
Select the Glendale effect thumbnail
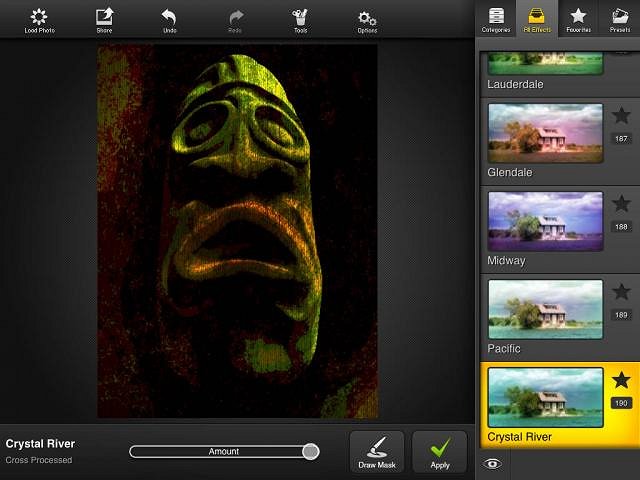point(545,133)
